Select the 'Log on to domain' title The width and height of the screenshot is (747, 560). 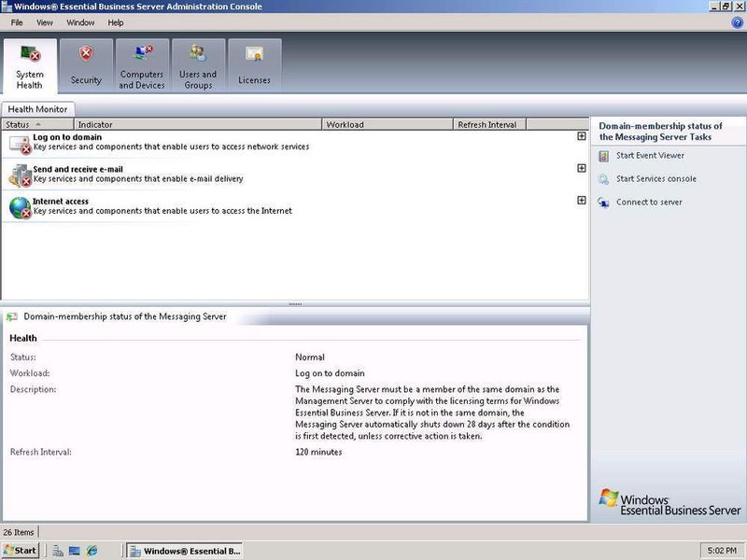[x=67, y=137]
